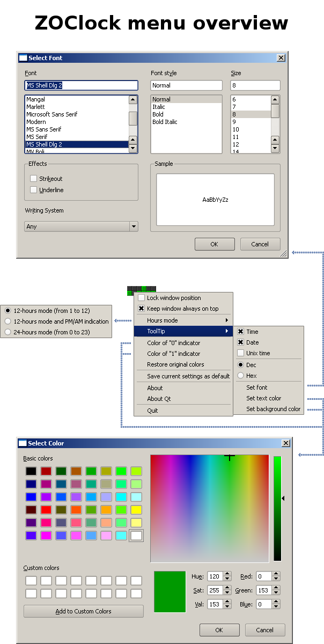Viewport: 324px width, 644px height.
Task: Choose Set text color
Action: point(268,398)
